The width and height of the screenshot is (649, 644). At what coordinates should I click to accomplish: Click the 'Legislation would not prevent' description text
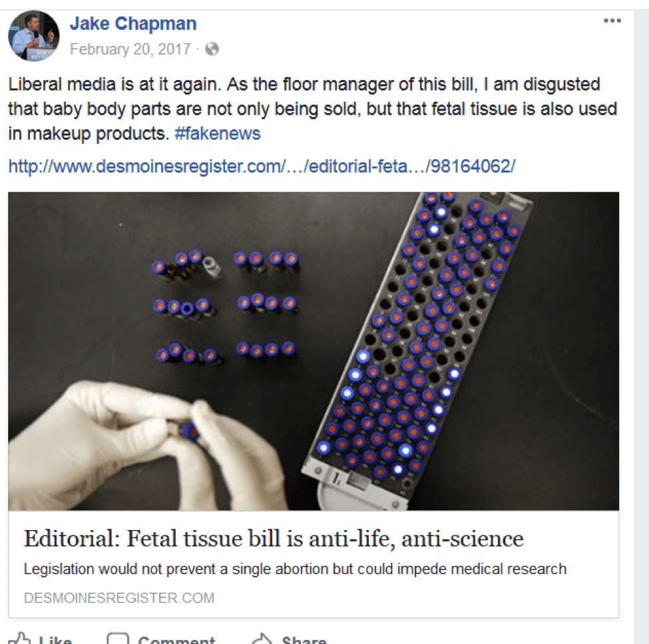[x=295, y=569]
